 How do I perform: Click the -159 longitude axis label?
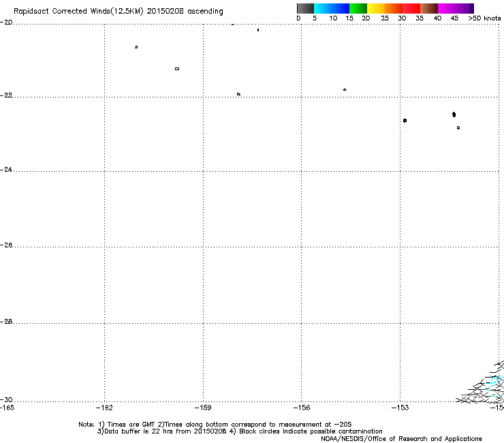click(x=203, y=408)
